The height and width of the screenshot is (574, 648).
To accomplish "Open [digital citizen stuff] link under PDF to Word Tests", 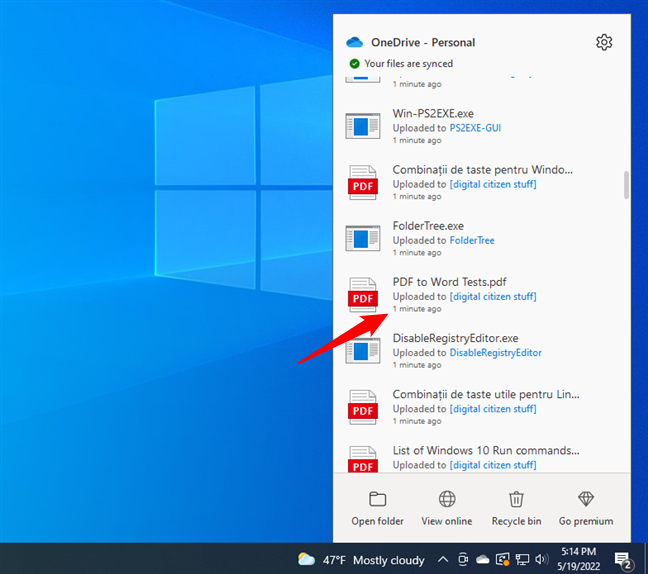I will [493, 297].
